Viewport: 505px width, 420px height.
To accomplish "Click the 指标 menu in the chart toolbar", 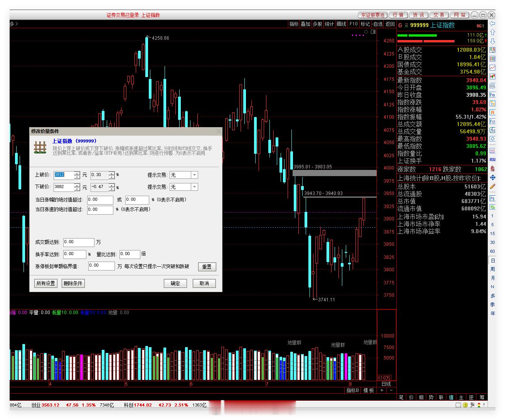I will (x=294, y=24).
